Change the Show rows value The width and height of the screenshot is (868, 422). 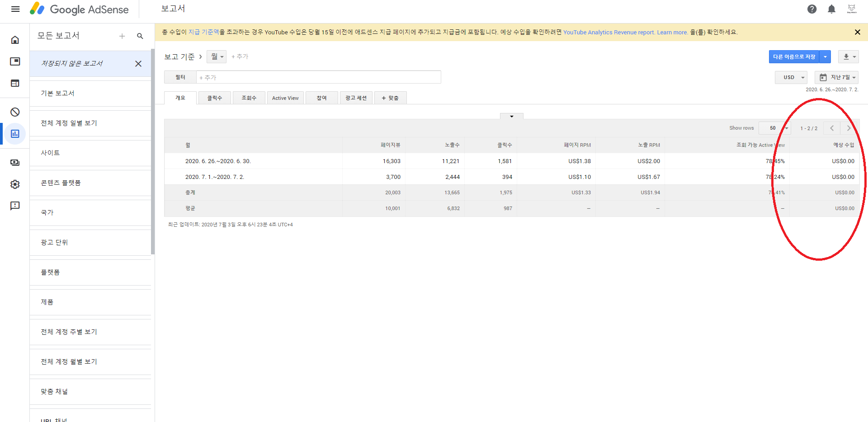click(x=774, y=128)
